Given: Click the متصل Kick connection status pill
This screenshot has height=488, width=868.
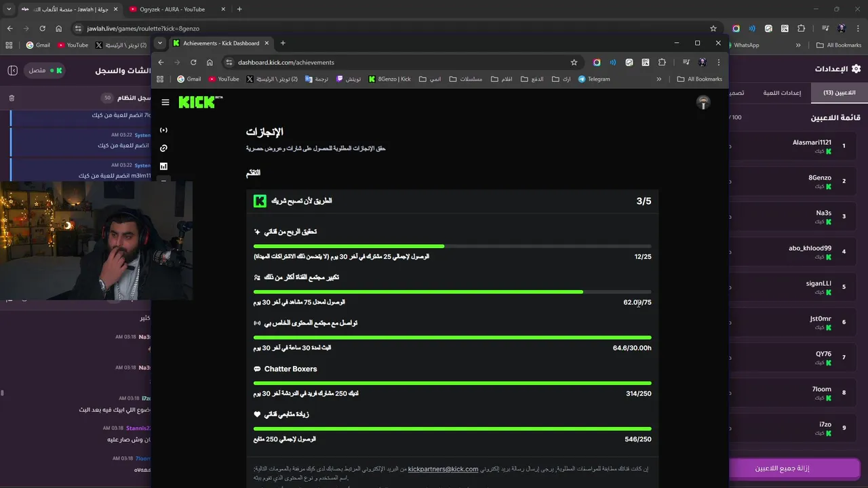Looking at the screenshot, I should 45,70.
